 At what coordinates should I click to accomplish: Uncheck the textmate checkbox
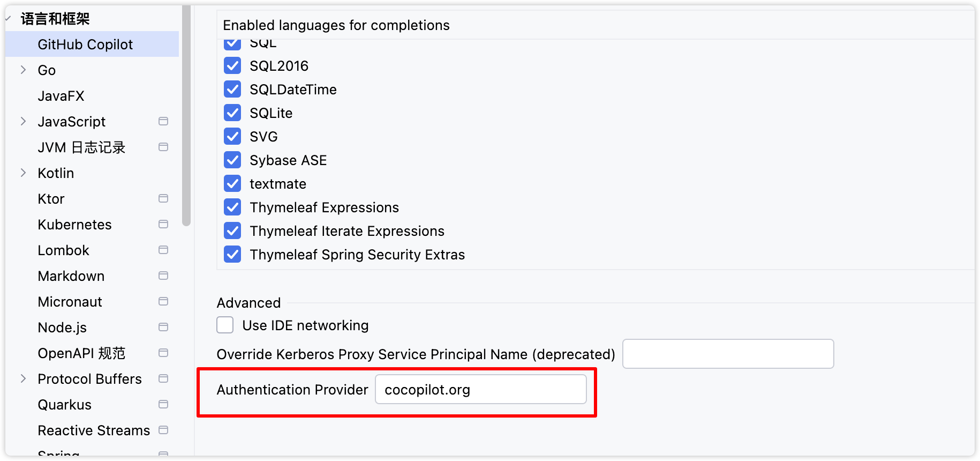[232, 183]
